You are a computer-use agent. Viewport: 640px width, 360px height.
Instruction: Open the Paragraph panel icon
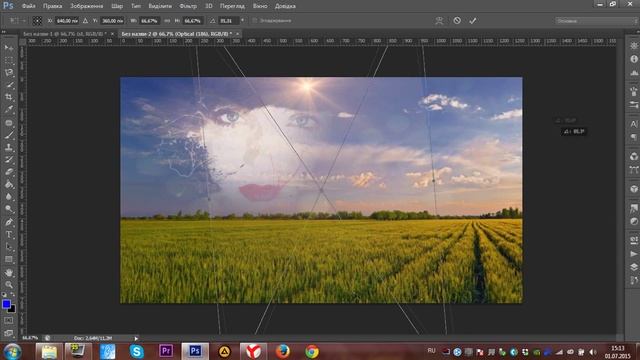633,137
